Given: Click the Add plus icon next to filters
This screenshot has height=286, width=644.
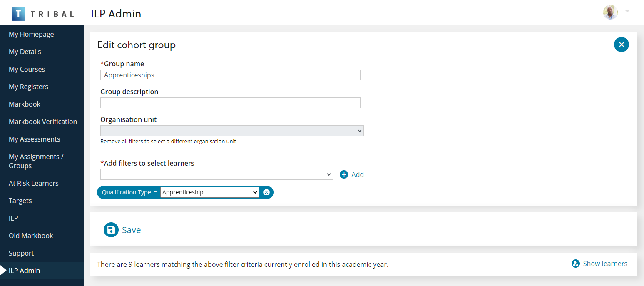Looking at the screenshot, I should [x=343, y=174].
